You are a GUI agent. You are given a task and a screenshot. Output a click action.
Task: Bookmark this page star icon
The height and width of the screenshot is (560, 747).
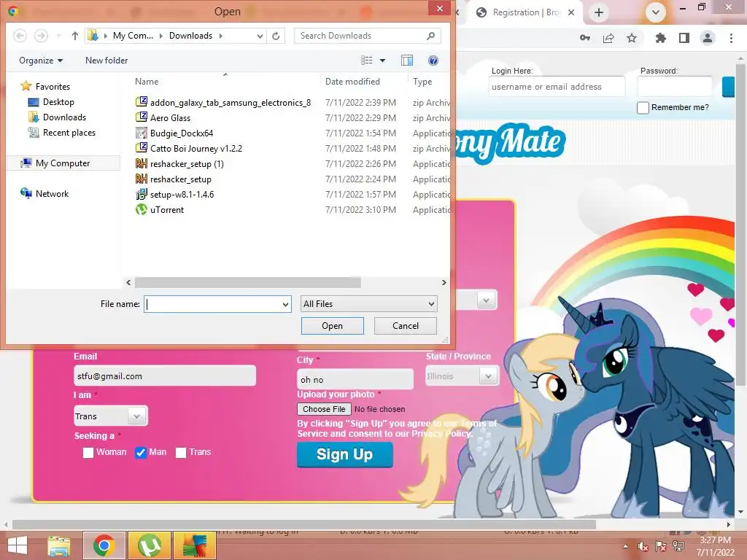pyautogui.click(x=632, y=38)
